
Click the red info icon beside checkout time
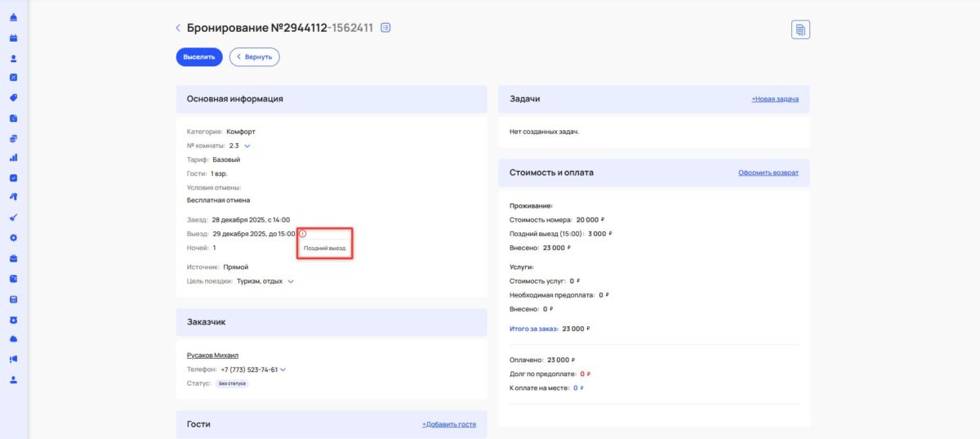(302, 234)
